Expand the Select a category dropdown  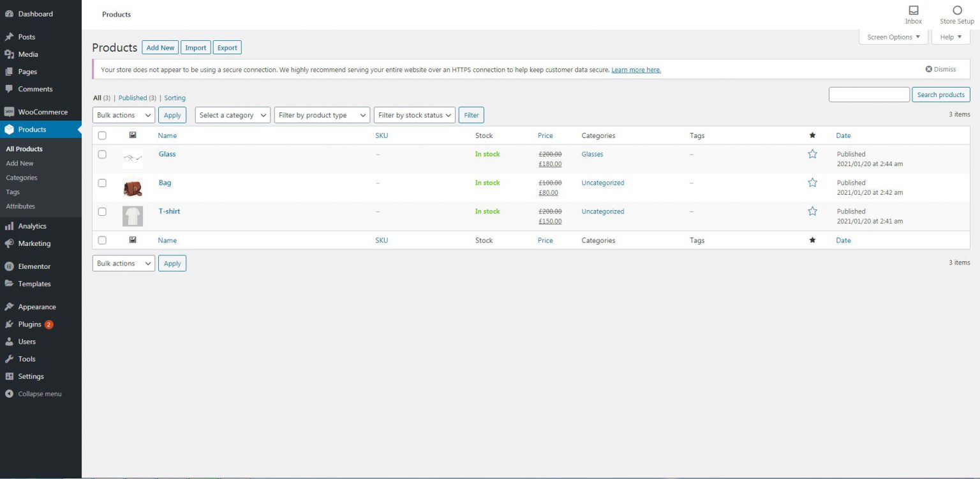tap(232, 115)
